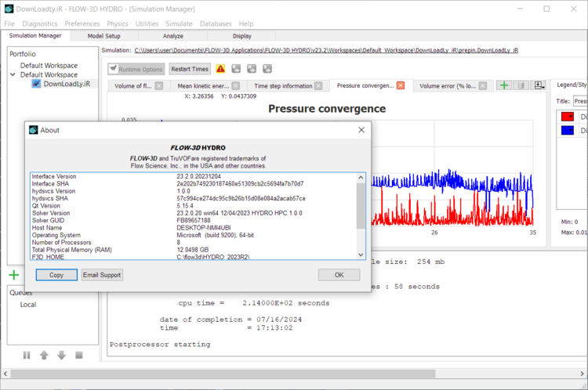Click the yellow warning triangle icon
The height and width of the screenshot is (390, 588).
[x=220, y=69]
